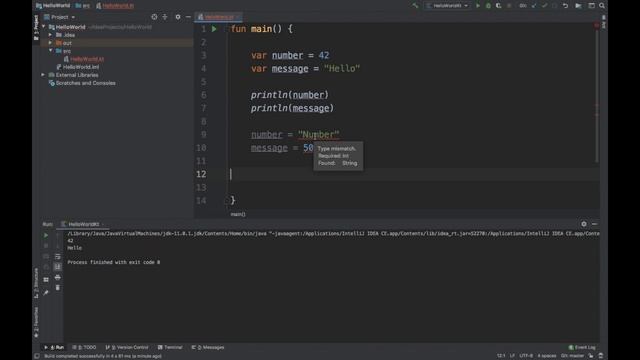Clear console output with trash icon
This screenshot has height=360, width=640.
pos(58,288)
